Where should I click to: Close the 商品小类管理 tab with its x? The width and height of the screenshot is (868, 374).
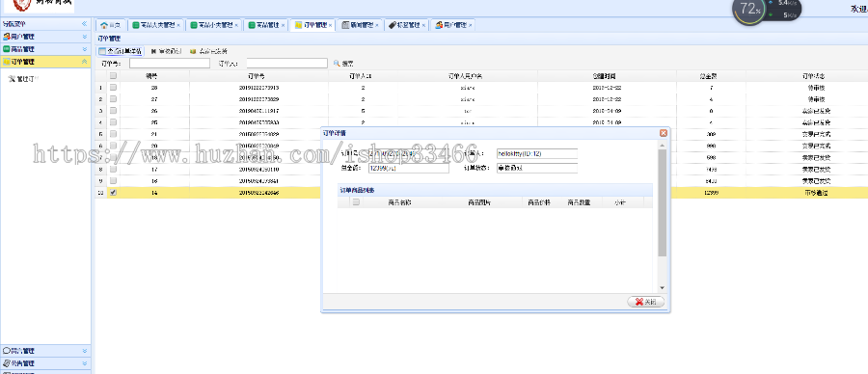point(236,25)
